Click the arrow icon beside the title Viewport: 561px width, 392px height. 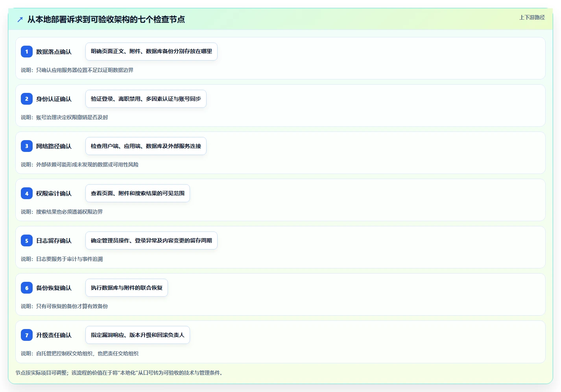coord(20,19)
